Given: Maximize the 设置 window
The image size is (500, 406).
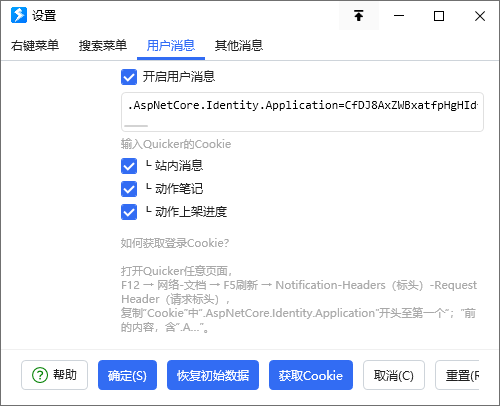Looking at the screenshot, I should click(439, 16).
